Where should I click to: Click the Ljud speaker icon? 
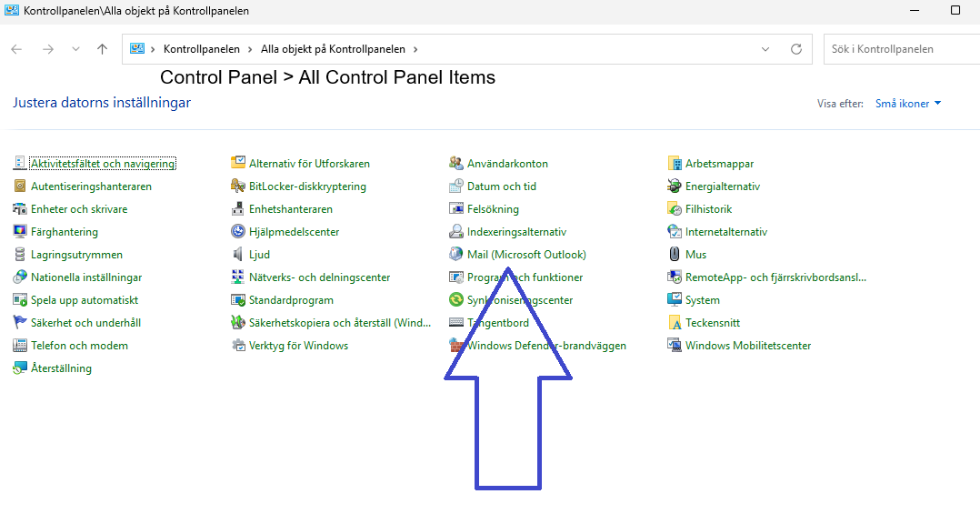(x=238, y=255)
